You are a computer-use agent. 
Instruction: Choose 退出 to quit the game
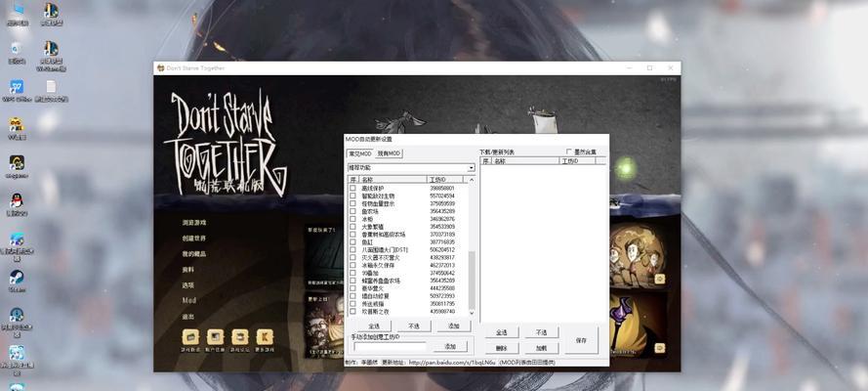[188, 317]
